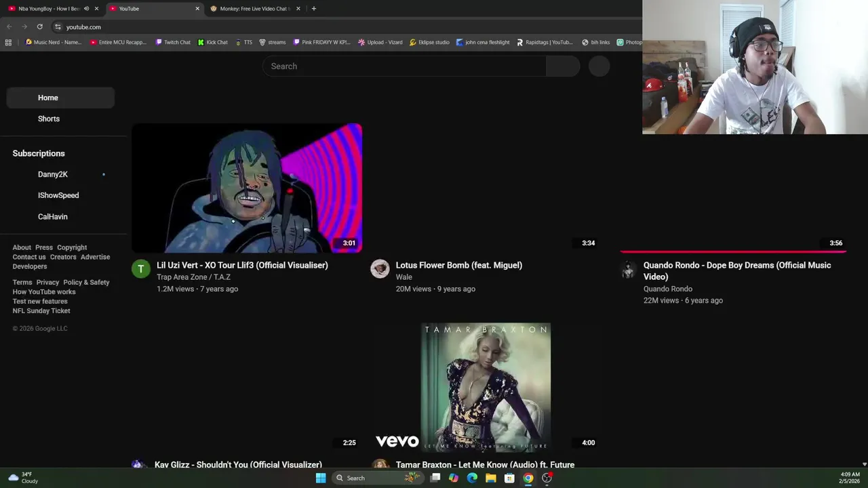Click NFL Sunday Ticket link

(41, 310)
